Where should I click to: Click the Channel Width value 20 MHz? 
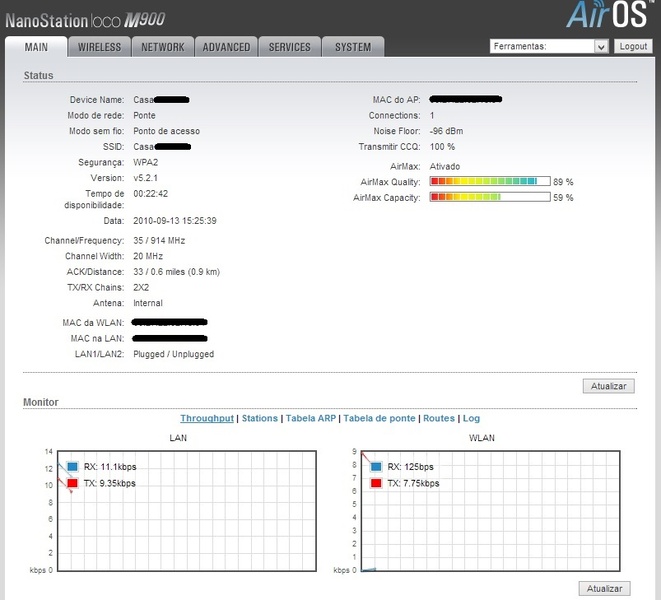point(148,256)
